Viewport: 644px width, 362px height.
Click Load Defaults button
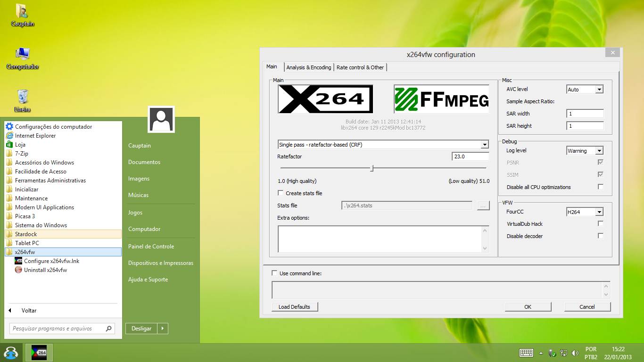tap(295, 307)
